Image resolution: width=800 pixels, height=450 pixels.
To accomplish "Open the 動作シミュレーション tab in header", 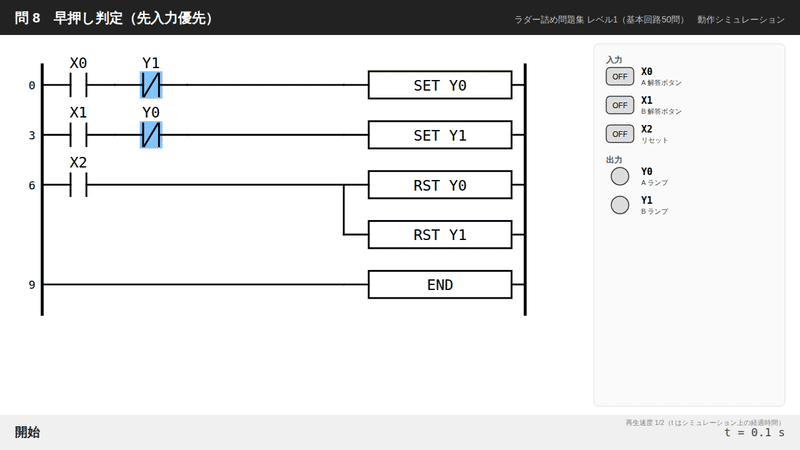I will [x=741, y=19].
